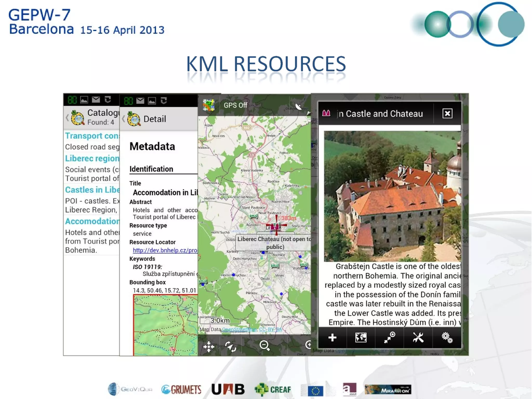This screenshot has width=532, height=399.
Task: Click the zoom out magnifier on map
Action: 264,345
